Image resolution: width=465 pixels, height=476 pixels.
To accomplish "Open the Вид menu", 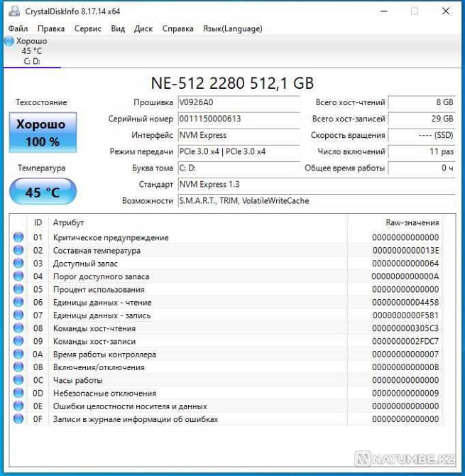I will 118,28.
